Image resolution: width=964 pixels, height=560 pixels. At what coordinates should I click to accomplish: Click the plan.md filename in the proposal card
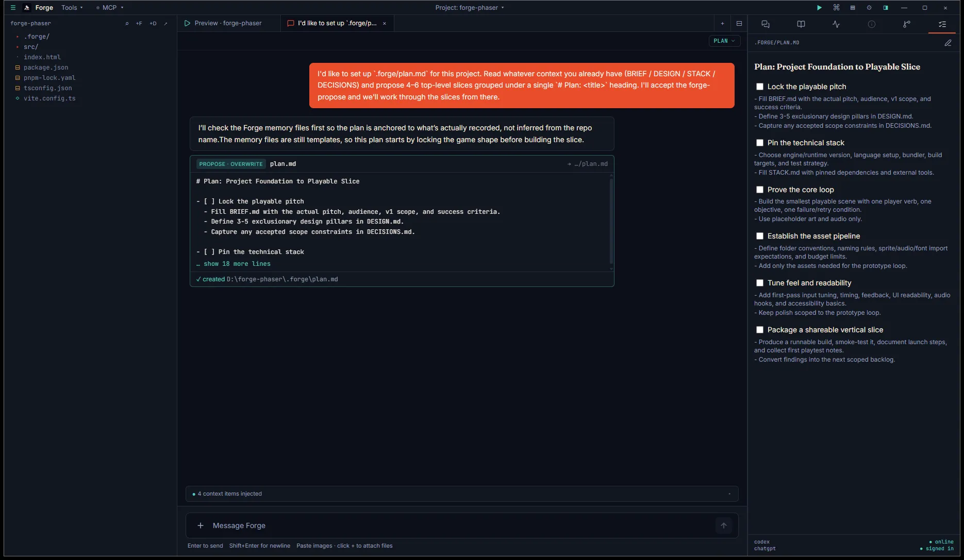tap(283, 164)
